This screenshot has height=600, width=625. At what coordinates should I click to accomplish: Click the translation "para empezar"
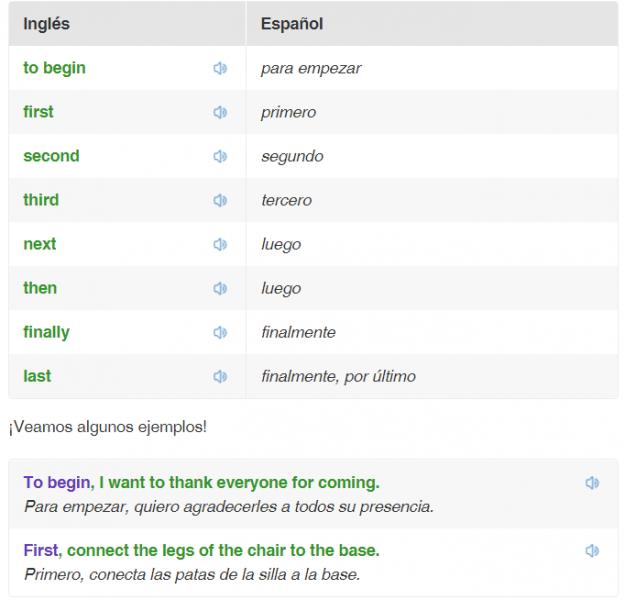point(311,69)
